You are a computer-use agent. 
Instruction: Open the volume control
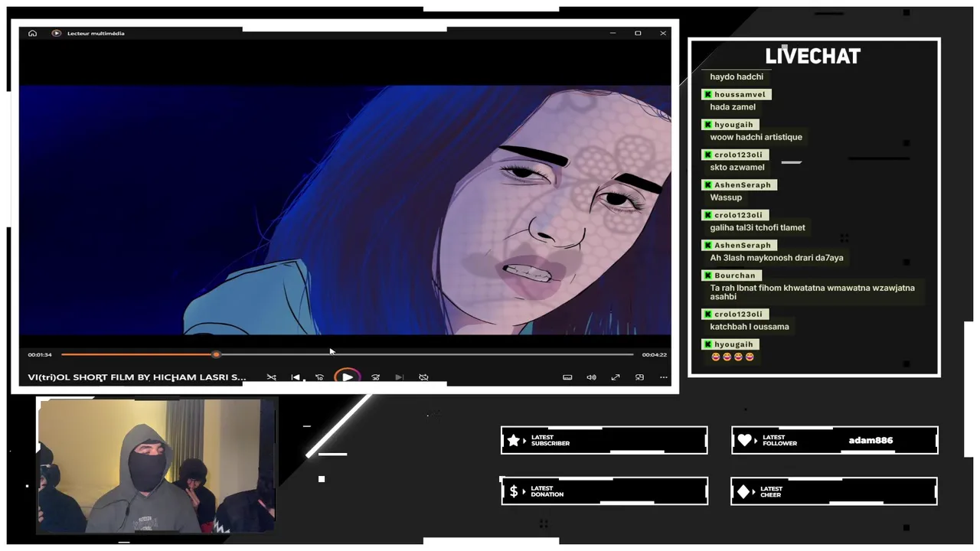(x=591, y=377)
